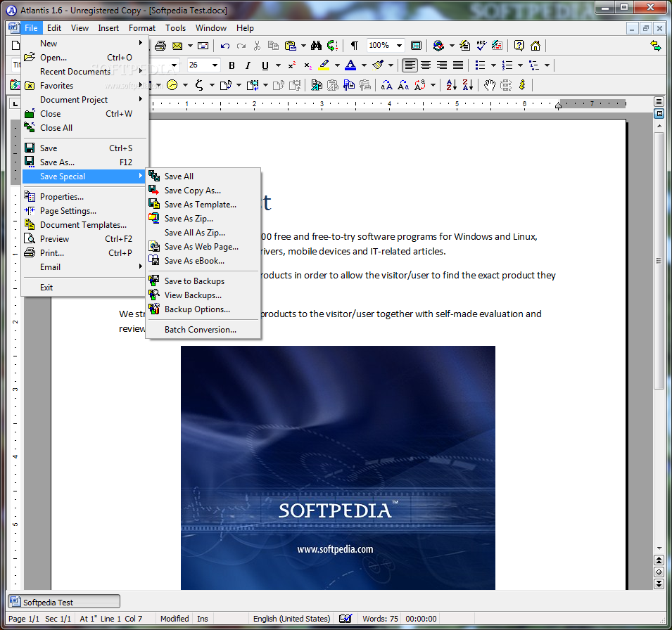672x630 pixels.
Task: Click the Cut scissors icon
Action: coord(257,46)
